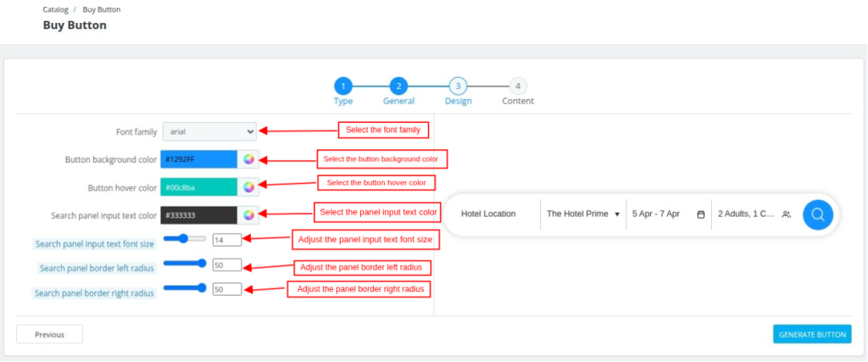Screen dimensions: 868x362
Task: Expand The Hotel Prime dropdown
Action: pyautogui.click(x=583, y=214)
